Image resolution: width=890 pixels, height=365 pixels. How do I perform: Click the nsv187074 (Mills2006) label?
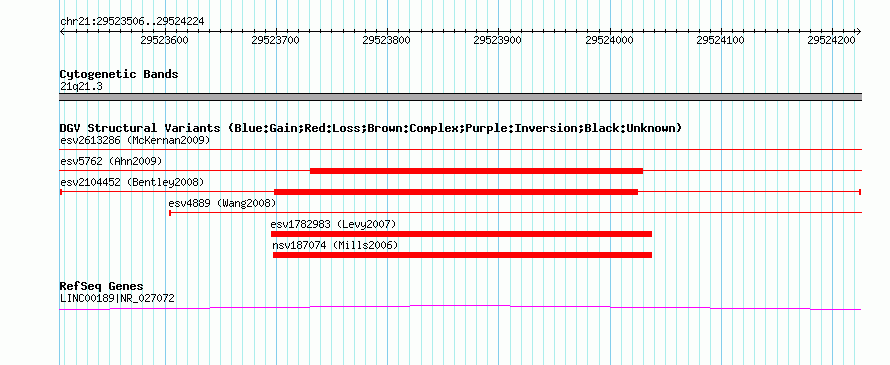tap(335, 245)
